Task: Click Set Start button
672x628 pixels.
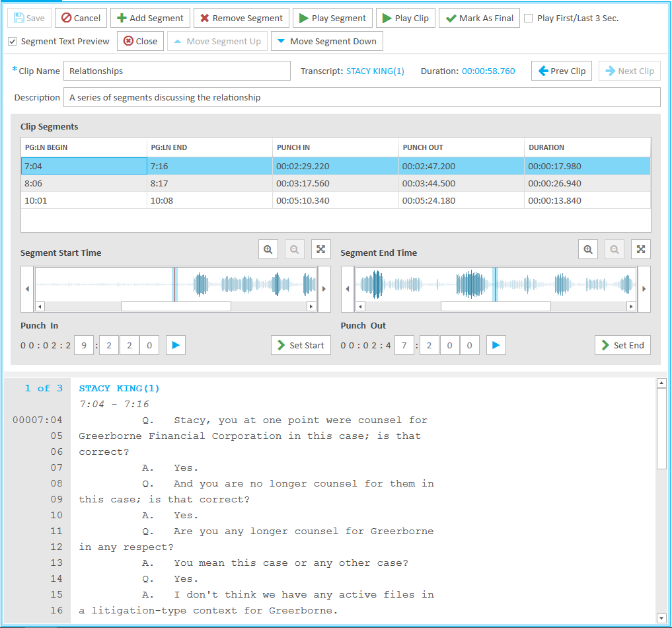Action: click(x=301, y=345)
